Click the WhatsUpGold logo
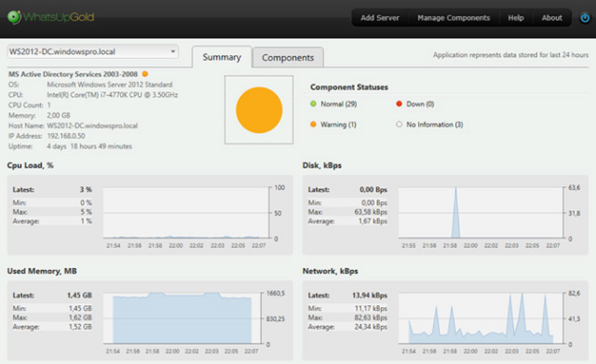This screenshot has height=364, width=596. click(51, 17)
